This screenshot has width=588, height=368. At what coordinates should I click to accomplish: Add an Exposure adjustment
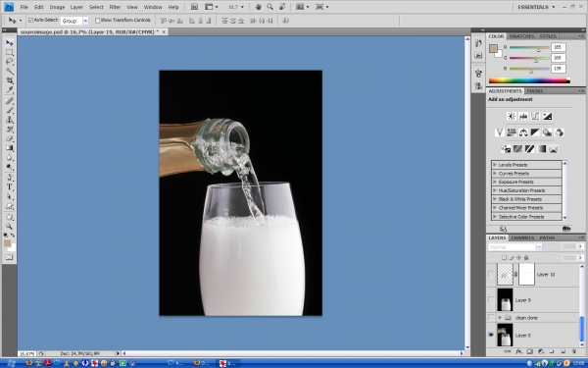[x=547, y=116]
